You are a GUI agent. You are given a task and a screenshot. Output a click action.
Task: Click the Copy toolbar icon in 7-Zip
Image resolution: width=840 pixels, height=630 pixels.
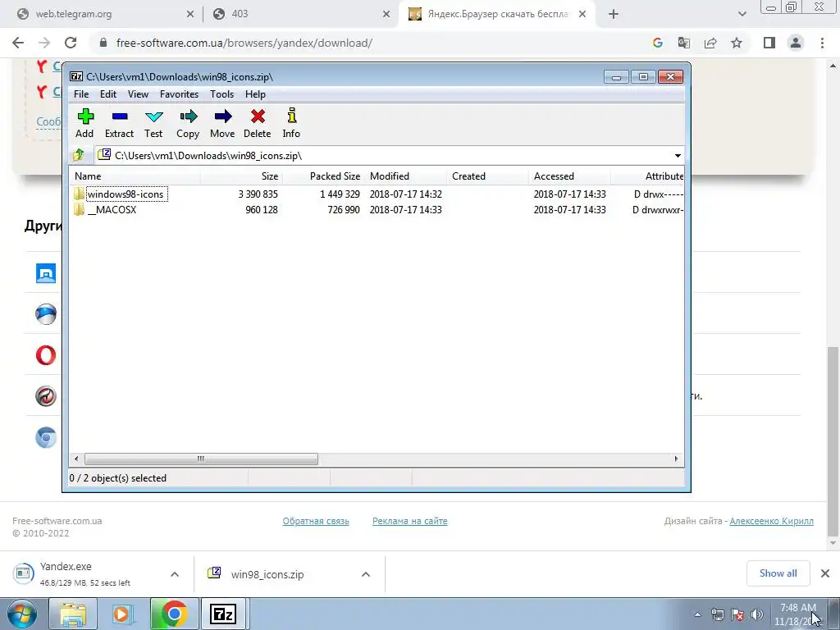coord(188,123)
